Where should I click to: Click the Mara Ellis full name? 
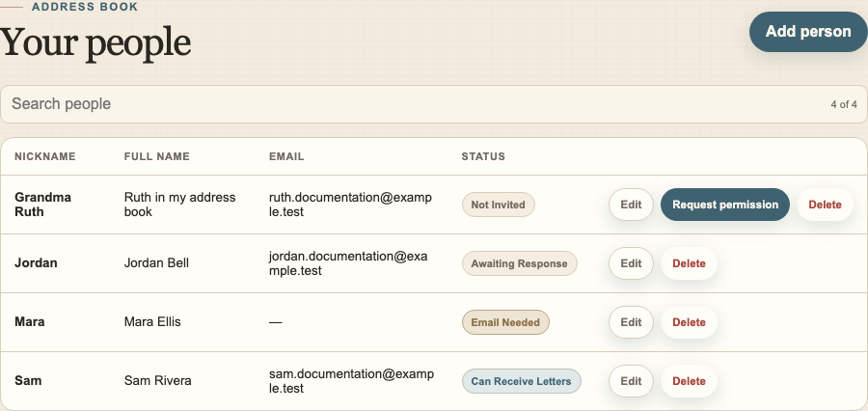tap(152, 322)
